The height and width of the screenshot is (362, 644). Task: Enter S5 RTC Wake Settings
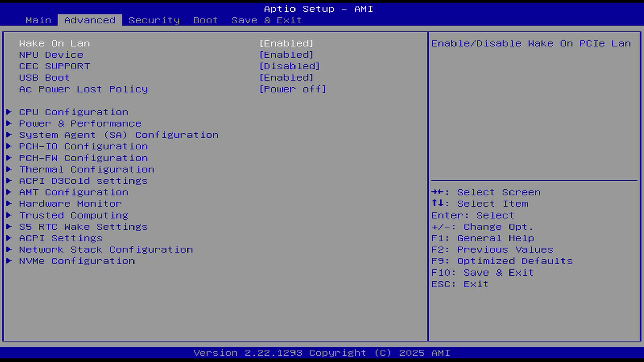click(83, 227)
